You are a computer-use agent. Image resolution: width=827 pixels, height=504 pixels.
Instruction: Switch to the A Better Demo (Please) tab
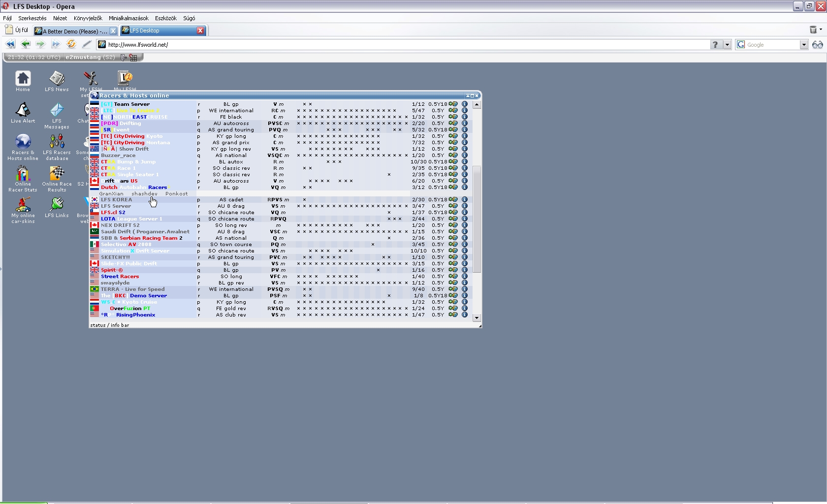pyautogui.click(x=75, y=31)
